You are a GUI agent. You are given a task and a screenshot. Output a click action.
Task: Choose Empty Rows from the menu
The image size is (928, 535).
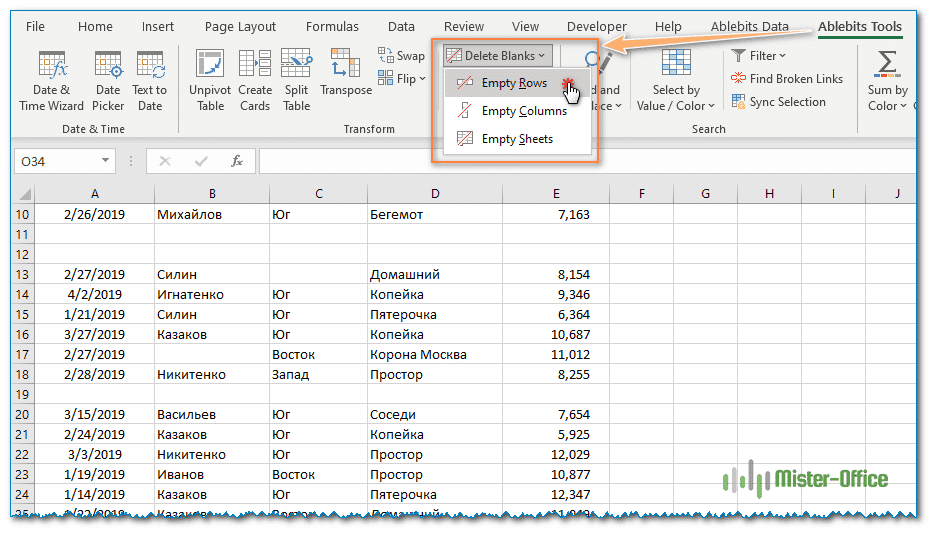(x=514, y=83)
